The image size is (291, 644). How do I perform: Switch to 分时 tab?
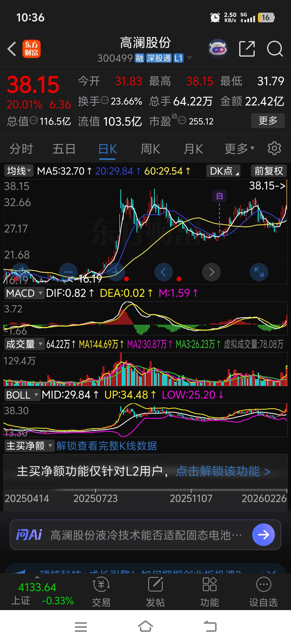tap(21, 149)
